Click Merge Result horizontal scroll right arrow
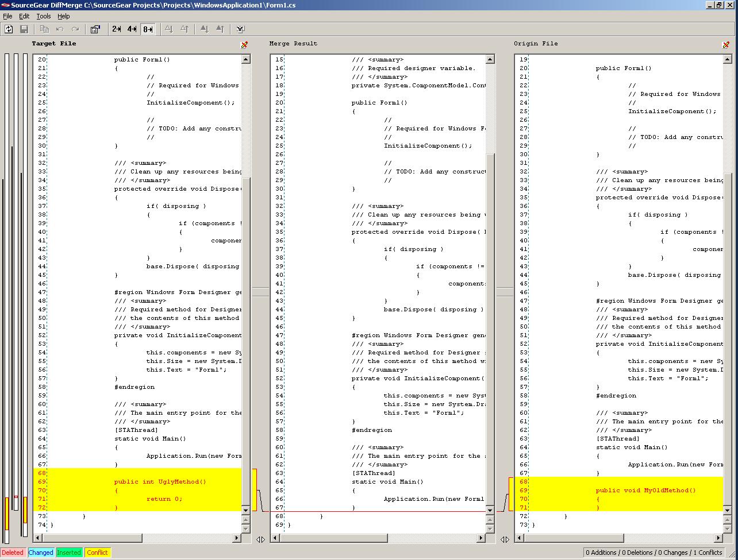 coord(481,538)
